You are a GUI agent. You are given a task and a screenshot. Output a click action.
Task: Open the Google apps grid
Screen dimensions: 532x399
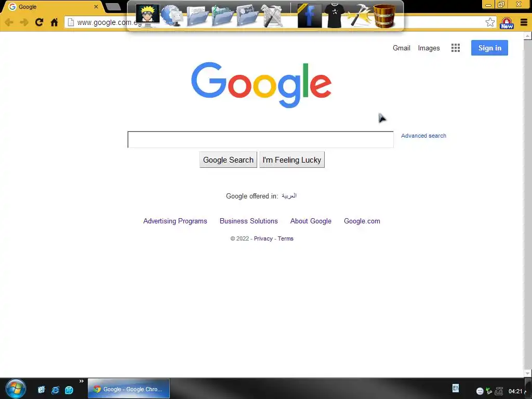[455, 48]
